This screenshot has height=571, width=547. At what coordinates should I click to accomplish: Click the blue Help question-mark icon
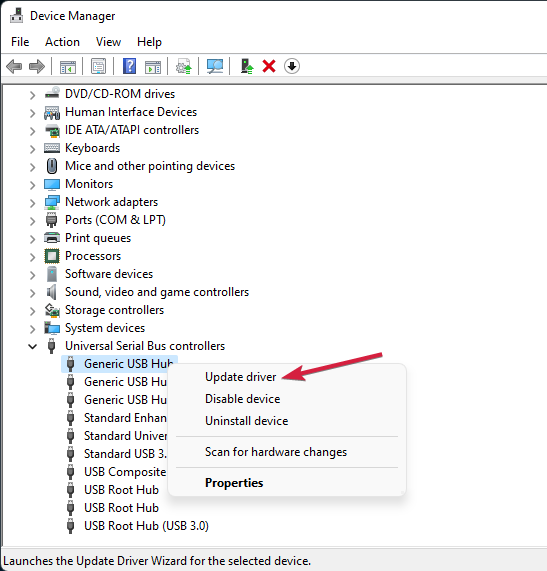(129, 66)
